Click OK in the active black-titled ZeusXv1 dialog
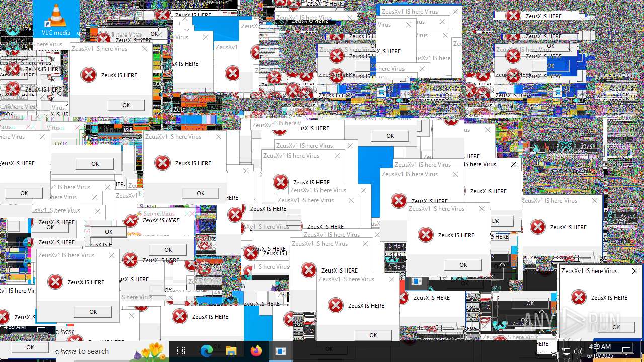644x362 pixels. 616,327
